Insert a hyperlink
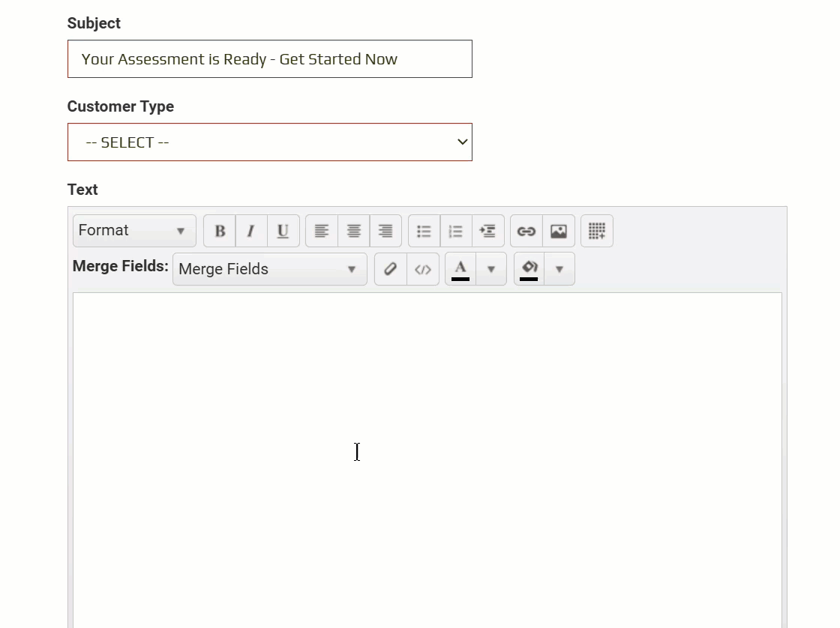Viewport: 840px width, 628px height. pyautogui.click(x=526, y=231)
